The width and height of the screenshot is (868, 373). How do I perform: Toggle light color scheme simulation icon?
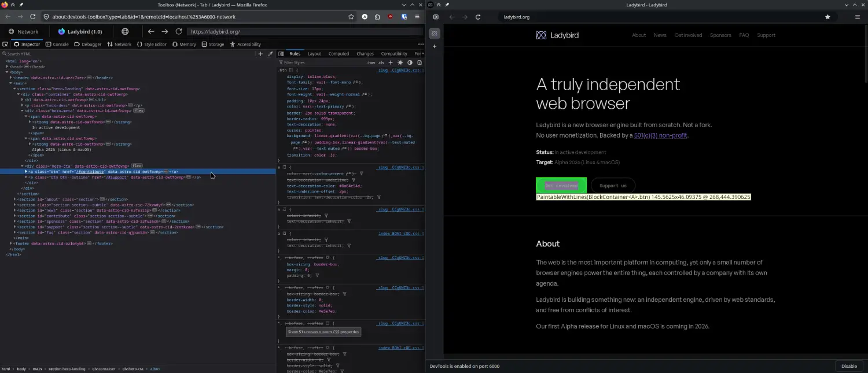(400, 62)
